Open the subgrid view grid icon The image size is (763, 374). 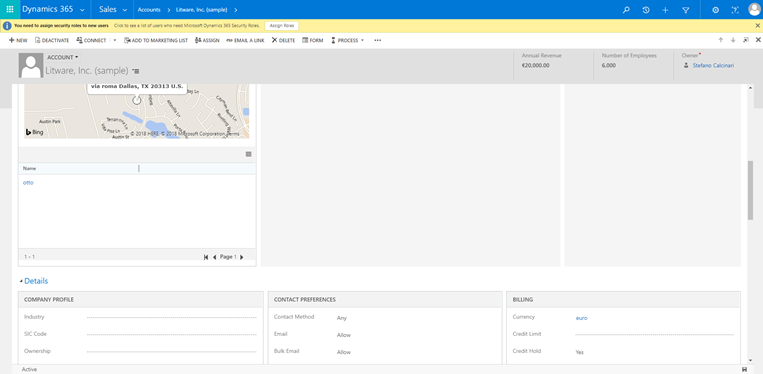tap(249, 154)
